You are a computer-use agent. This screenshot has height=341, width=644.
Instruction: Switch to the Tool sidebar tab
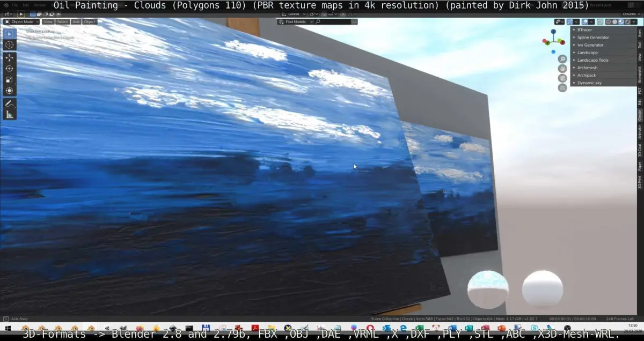[640, 45]
